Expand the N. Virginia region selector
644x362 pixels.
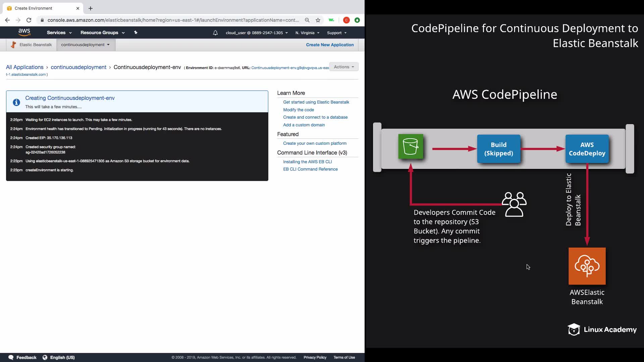[x=307, y=33]
